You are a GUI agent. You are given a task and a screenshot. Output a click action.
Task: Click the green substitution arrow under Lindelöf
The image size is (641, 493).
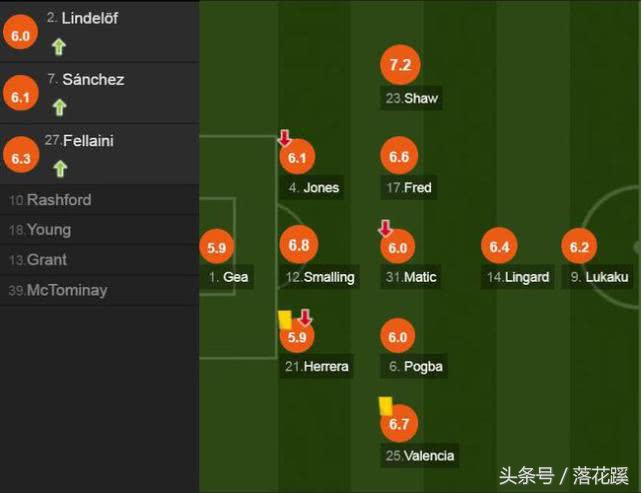(x=58, y=45)
